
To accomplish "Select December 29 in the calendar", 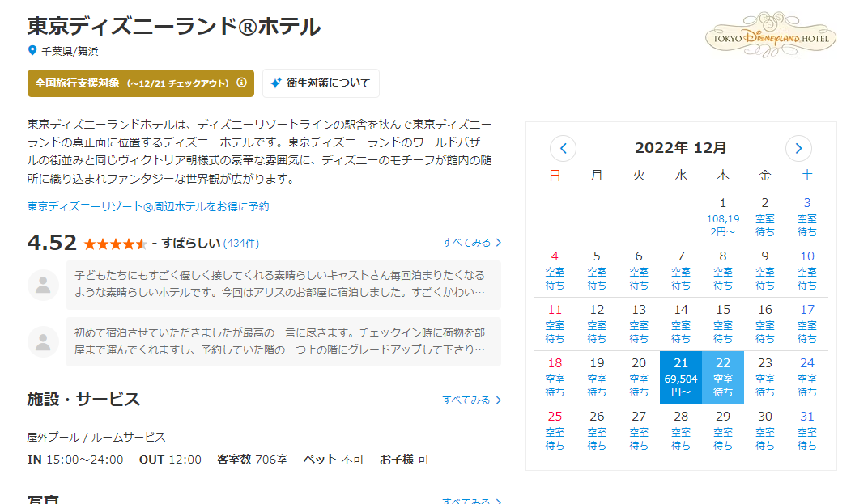I will tap(723, 430).
